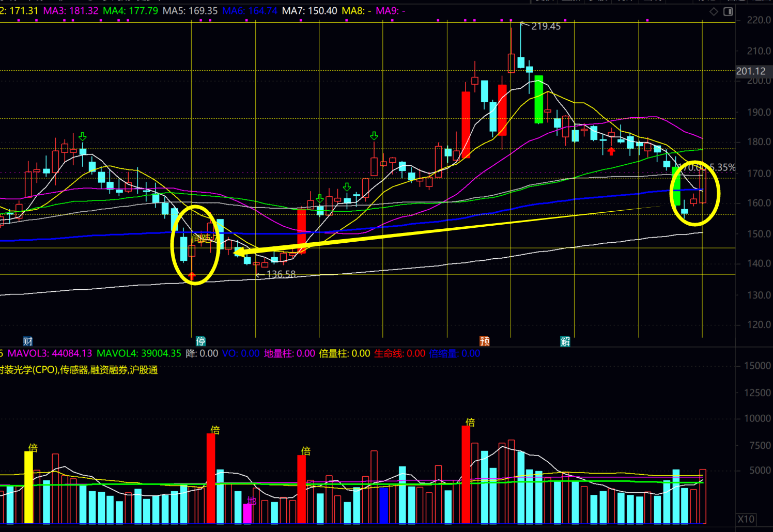Click the X10 volume scale button

(x=746, y=519)
